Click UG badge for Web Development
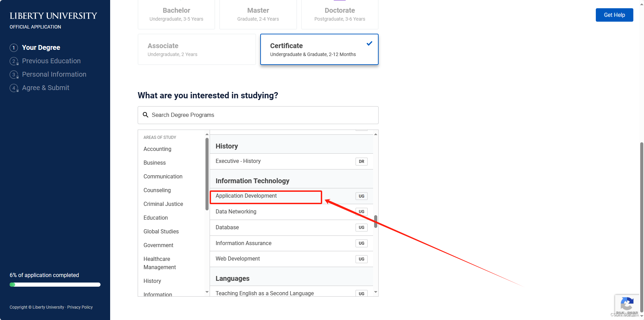This screenshot has height=320, width=644. tap(361, 259)
